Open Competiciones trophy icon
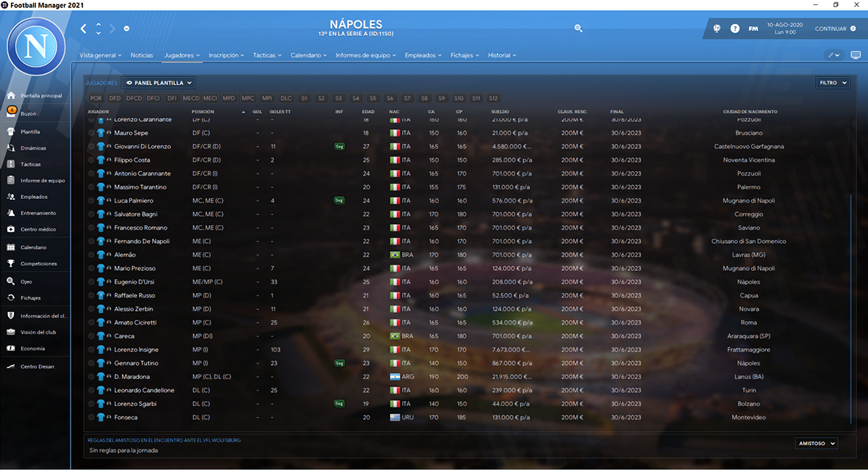The image size is (868, 470). (x=10, y=264)
